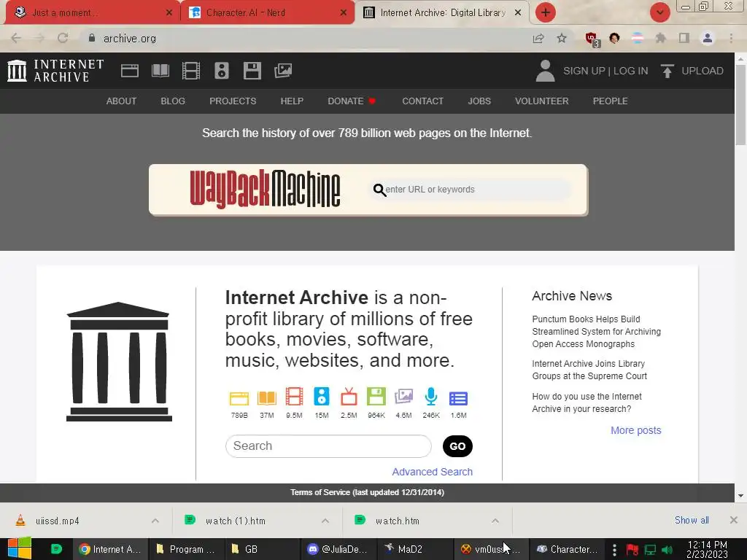747x560 pixels.
Task: Focus the Archive Search input field
Action: (x=328, y=446)
